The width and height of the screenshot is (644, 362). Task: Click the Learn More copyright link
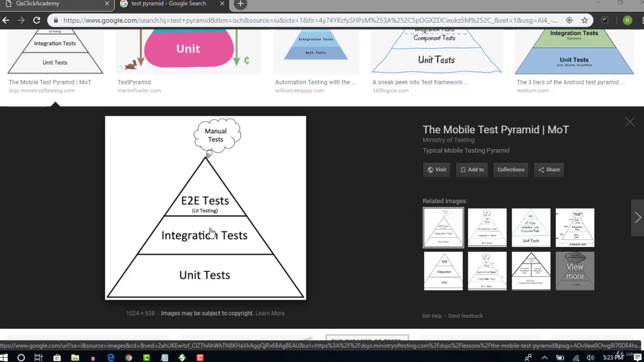point(270,313)
